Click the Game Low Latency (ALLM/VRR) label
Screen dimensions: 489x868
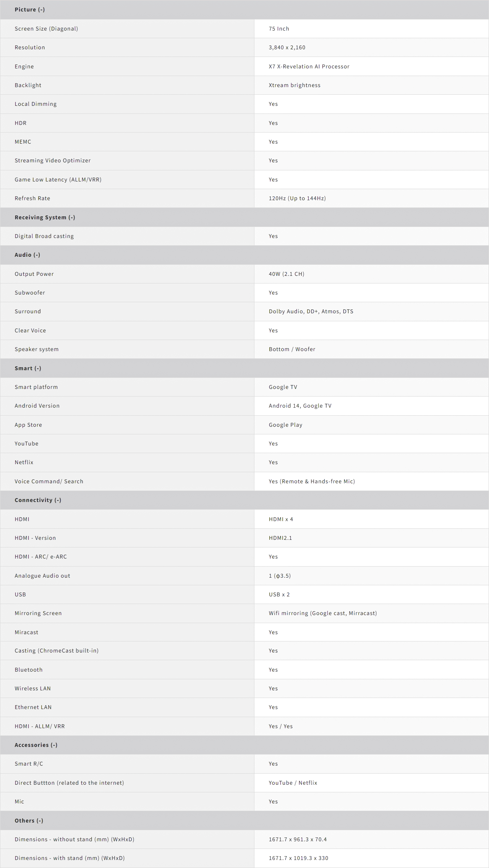(x=58, y=180)
